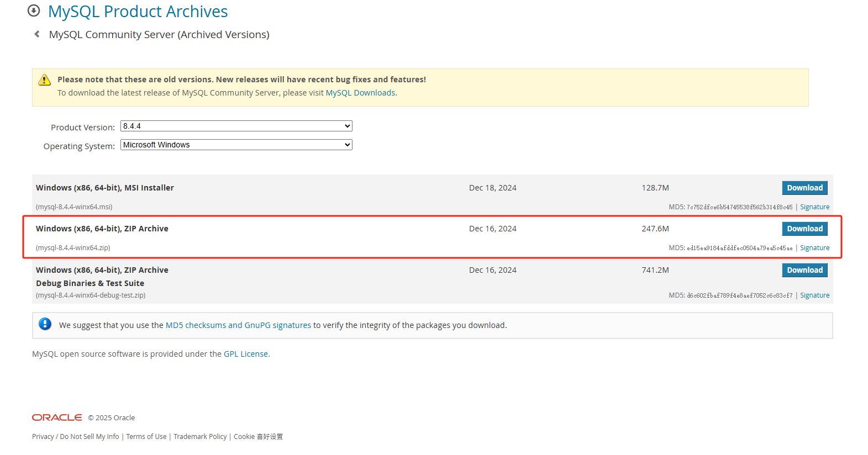
Task: Open the Operating System dropdown
Action: tap(236, 145)
